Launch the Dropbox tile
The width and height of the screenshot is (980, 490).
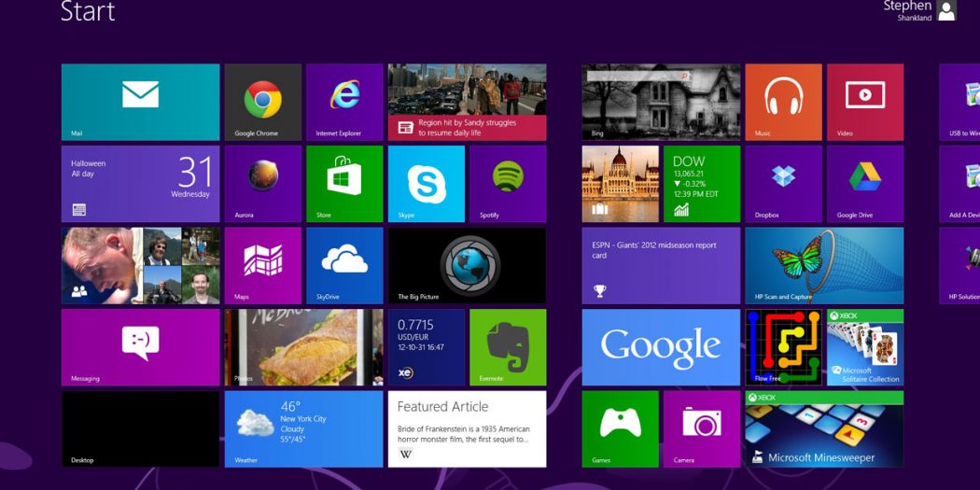click(784, 184)
